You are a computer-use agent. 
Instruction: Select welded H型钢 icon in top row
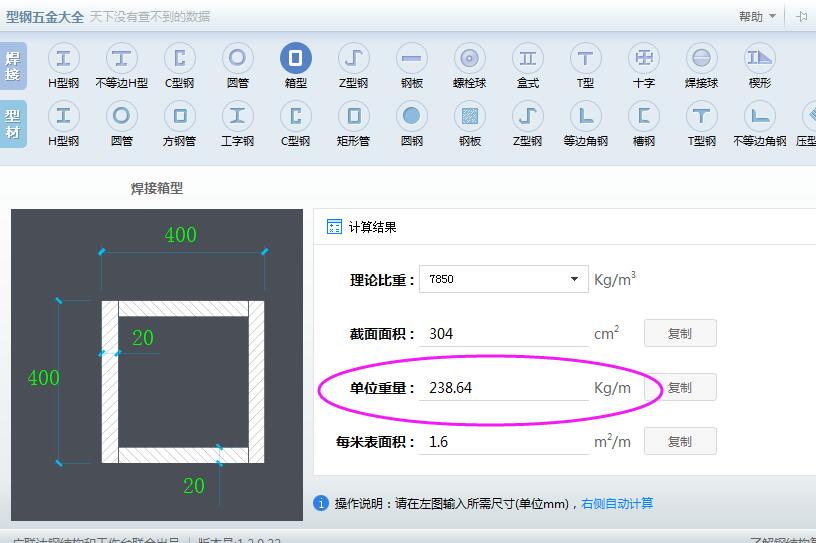(63, 58)
